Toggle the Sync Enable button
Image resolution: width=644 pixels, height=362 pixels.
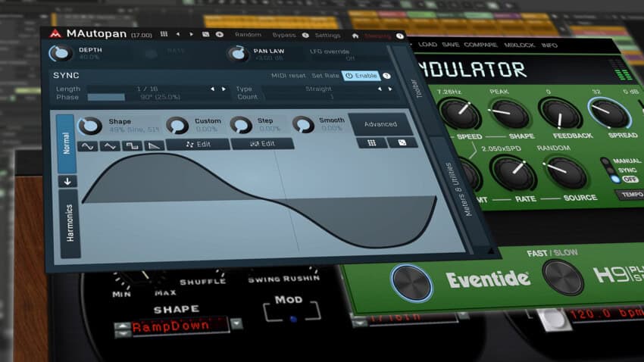[x=361, y=76]
